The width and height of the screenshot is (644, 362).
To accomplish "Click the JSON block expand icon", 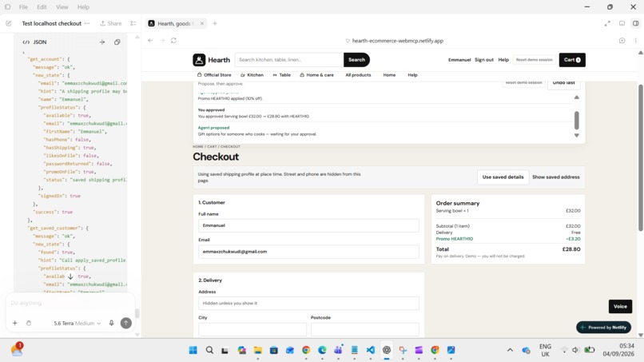I will point(102,42).
